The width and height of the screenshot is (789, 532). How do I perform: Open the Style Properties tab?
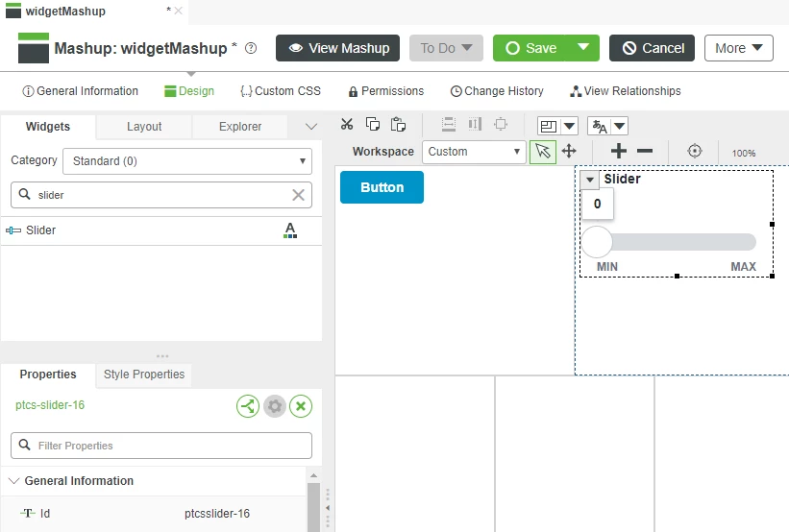pos(144,375)
